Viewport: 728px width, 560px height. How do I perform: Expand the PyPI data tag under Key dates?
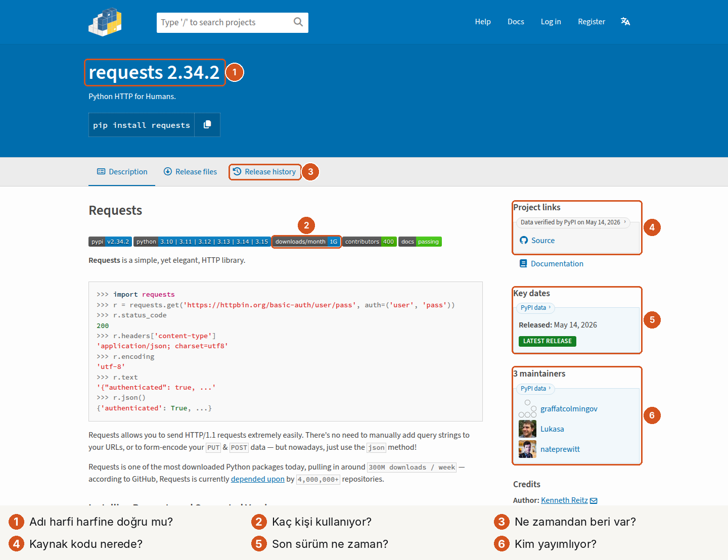coord(536,308)
